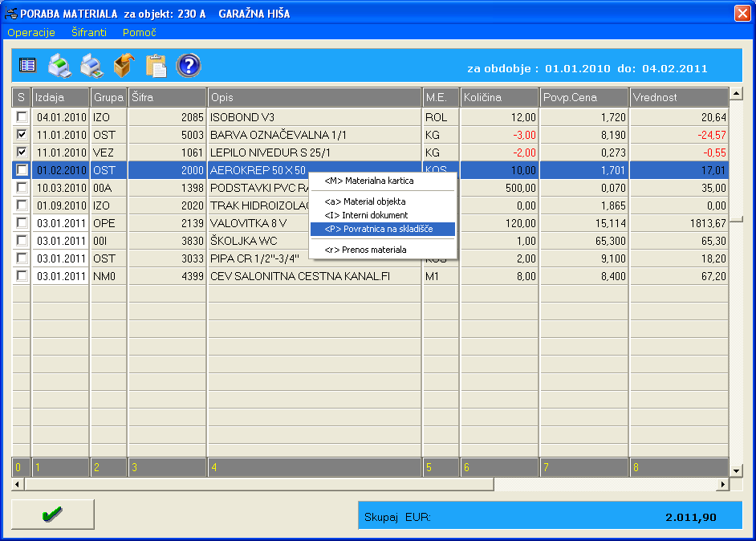Open the Šifranti menu
The image size is (756, 541).
88,32
